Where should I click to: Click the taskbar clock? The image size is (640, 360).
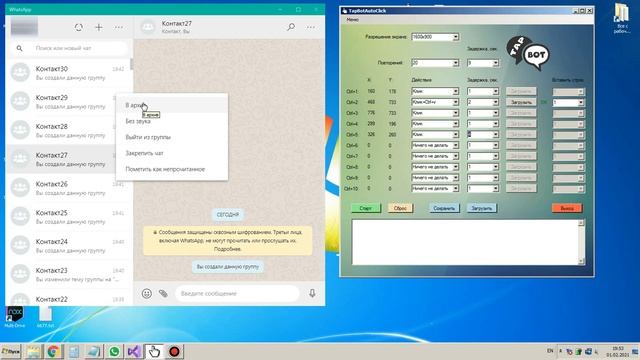coord(618,352)
